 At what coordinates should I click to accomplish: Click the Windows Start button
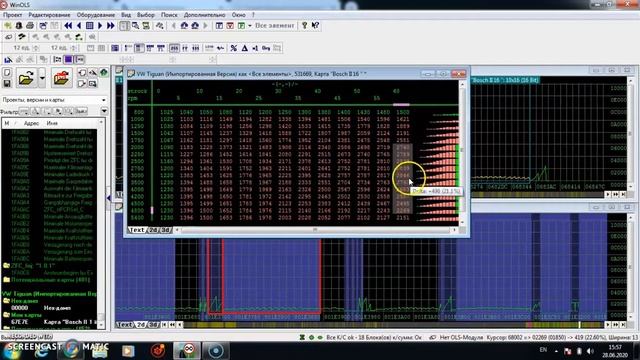[x=11, y=351]
